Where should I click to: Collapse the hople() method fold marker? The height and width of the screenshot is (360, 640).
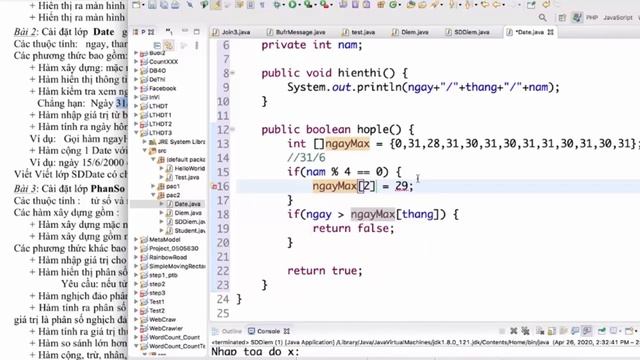pyautogui.click(x=232, y=129)
